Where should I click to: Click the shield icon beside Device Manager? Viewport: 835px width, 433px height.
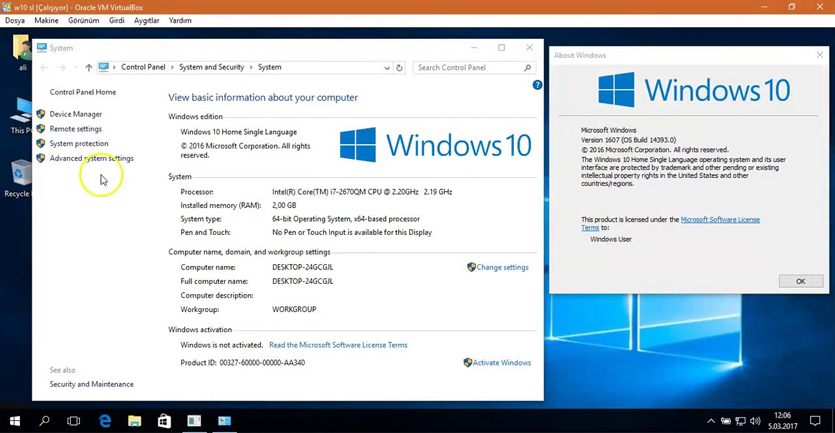coord(41,114)
